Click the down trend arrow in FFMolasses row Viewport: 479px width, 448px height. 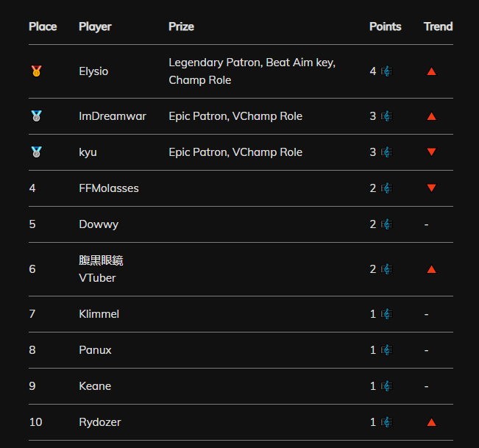point(431,188)
